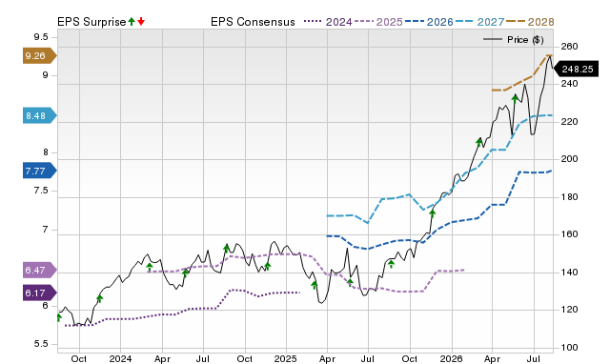The width and height of the screenshot is (610, 364).
Task: Toggle the 2026 EPS consensus series
Action: click(429, 22)
